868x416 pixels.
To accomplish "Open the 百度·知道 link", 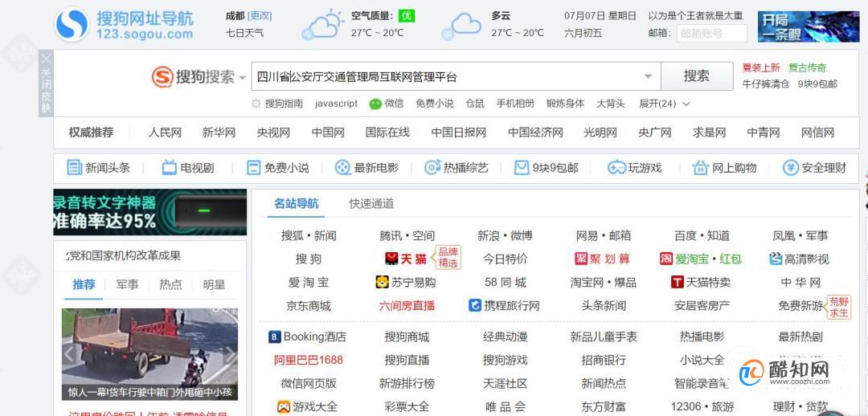I will (702, 235).
